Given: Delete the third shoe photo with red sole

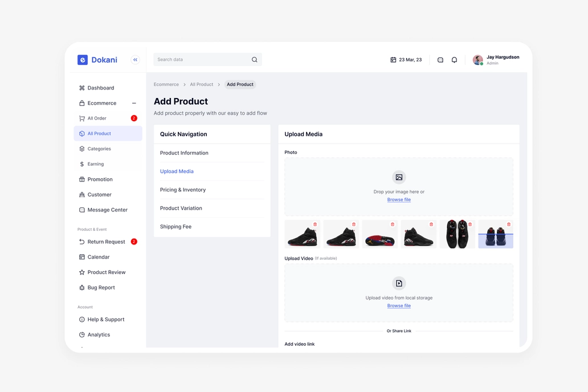Looking at the screenshot, I should tap(393, 224).
